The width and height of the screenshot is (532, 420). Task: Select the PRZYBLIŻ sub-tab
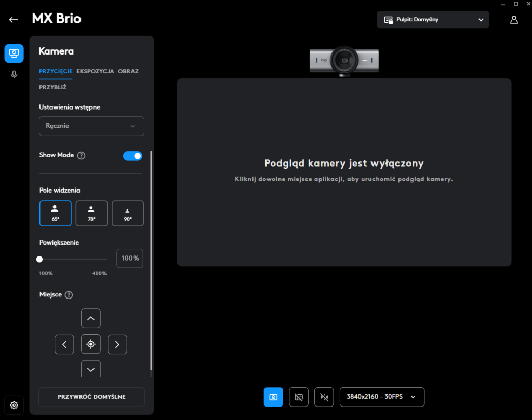[x=53, y=87]
